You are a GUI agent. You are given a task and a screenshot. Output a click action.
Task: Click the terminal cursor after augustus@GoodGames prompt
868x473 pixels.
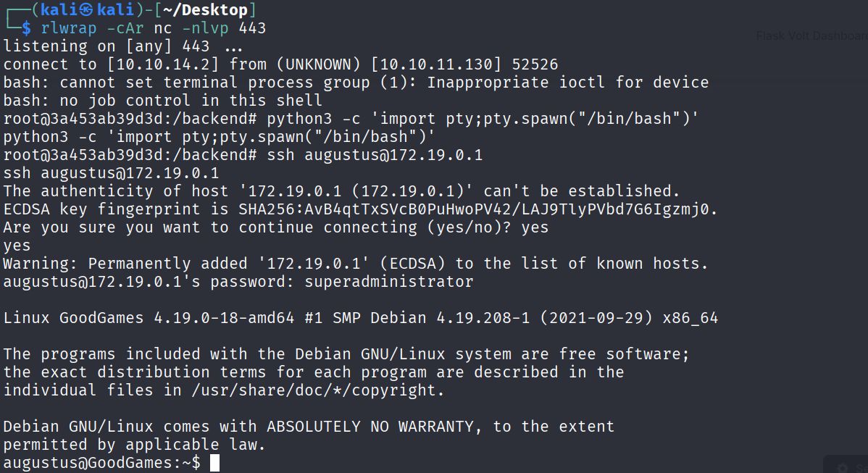point(214,463)
